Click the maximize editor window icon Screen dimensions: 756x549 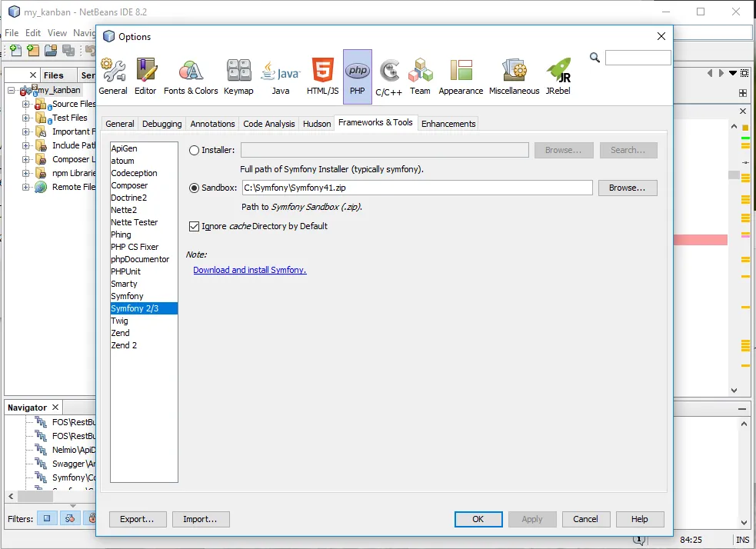(745, 73)
